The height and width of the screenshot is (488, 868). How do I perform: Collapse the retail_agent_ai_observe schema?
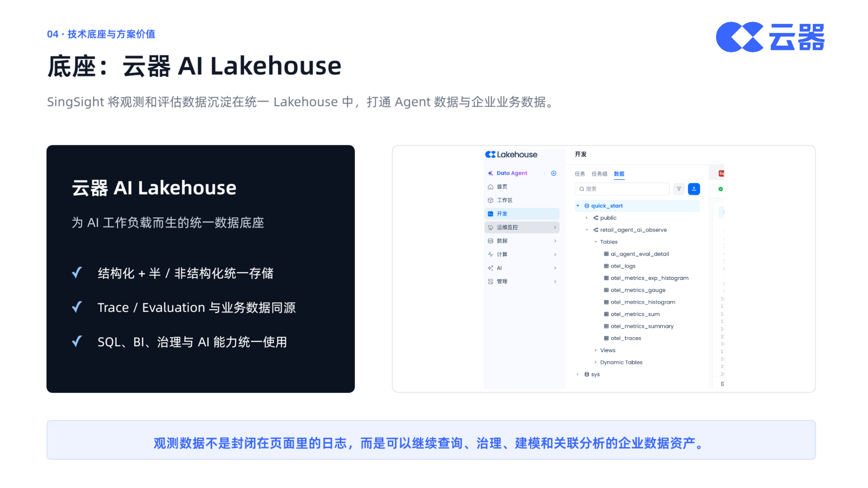click(587, 230)
